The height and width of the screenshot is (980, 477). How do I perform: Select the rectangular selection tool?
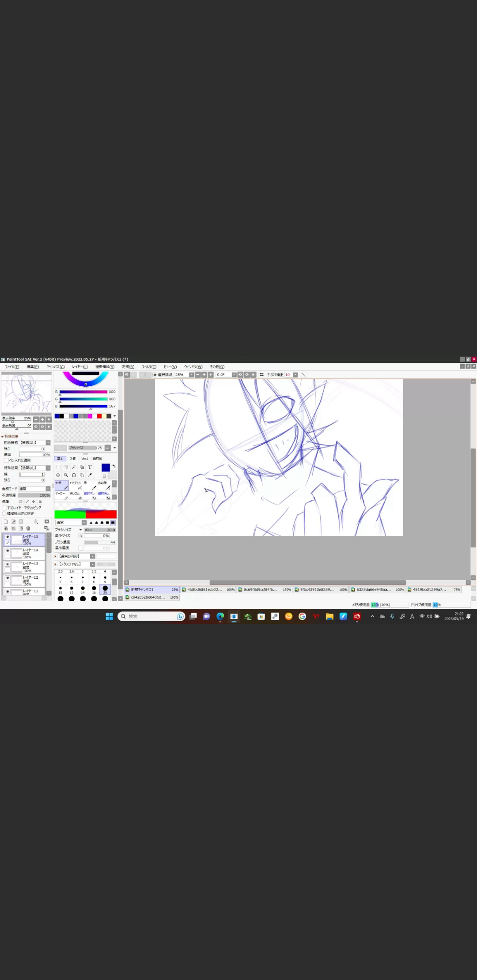58,467
